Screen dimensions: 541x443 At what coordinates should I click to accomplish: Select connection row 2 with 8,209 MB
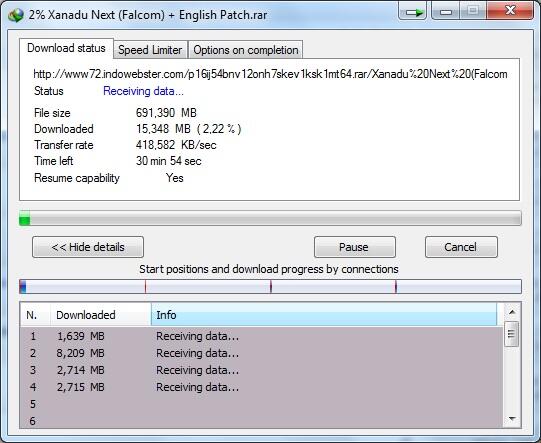pyautogui.click(x=262, y=353)
